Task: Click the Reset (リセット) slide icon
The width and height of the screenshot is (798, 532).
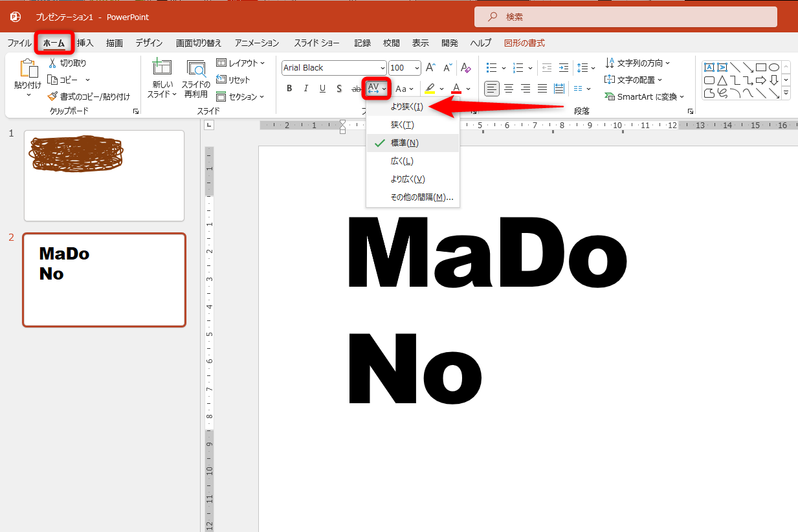Action: 221,80
